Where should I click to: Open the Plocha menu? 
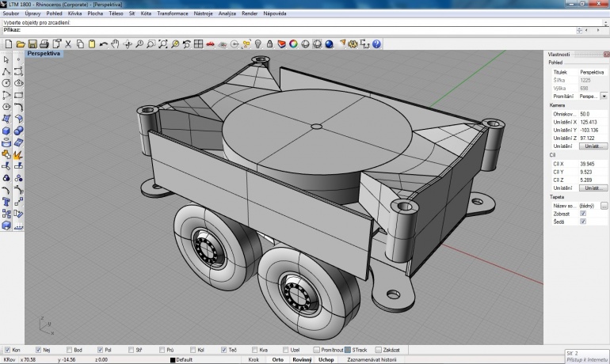tap(95, 13)
